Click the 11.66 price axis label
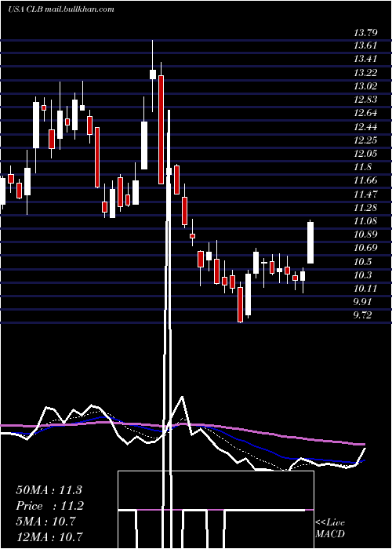This screenshot has width=392, height=549. (365, 180)
